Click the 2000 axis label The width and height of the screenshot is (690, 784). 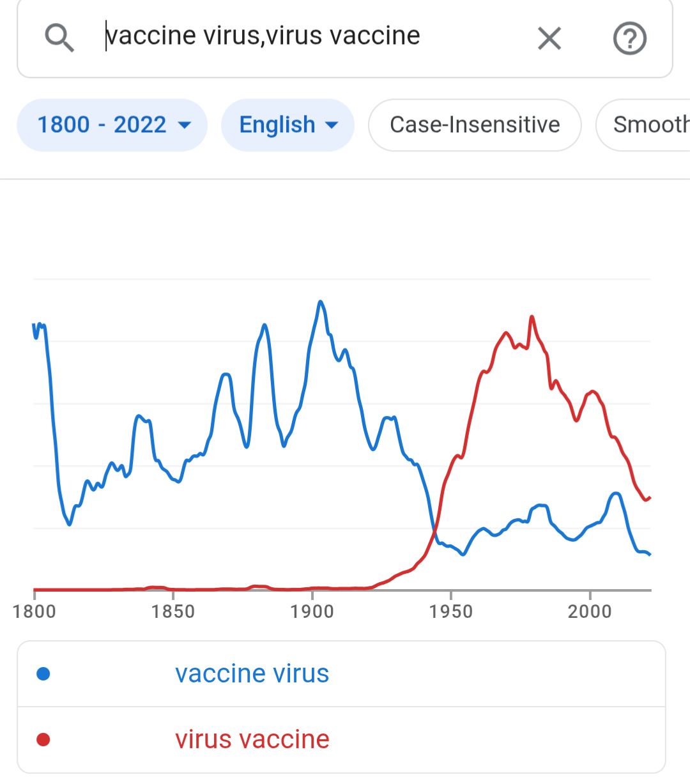click(590, 611)
